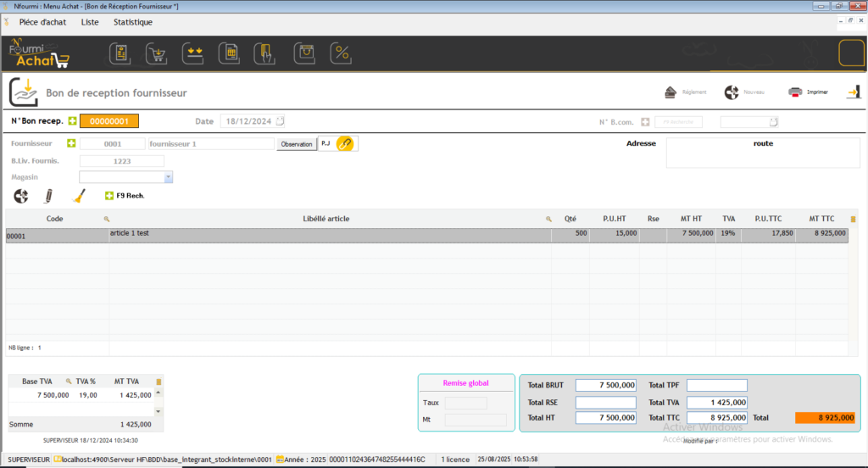Open the N° B.com. date picker
This screenshot has width=868, height=468.
coord(773,122)
